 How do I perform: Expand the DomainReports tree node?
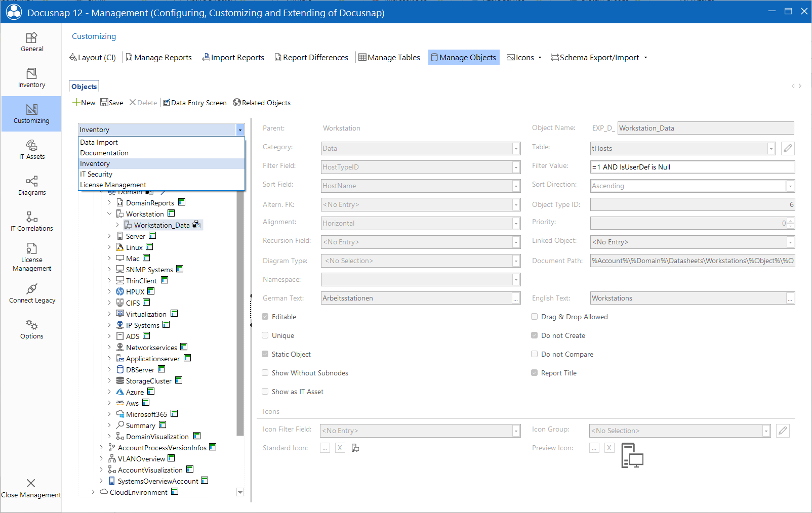pos(109,203)
